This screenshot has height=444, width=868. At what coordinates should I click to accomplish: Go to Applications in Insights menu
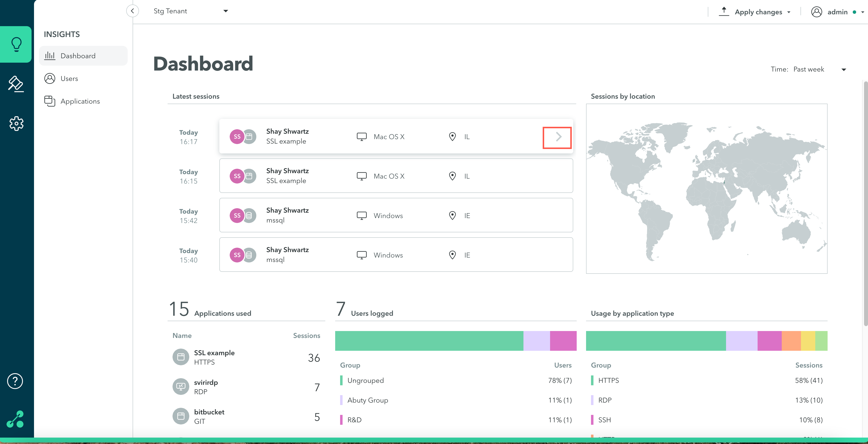(x=80, y=101)
